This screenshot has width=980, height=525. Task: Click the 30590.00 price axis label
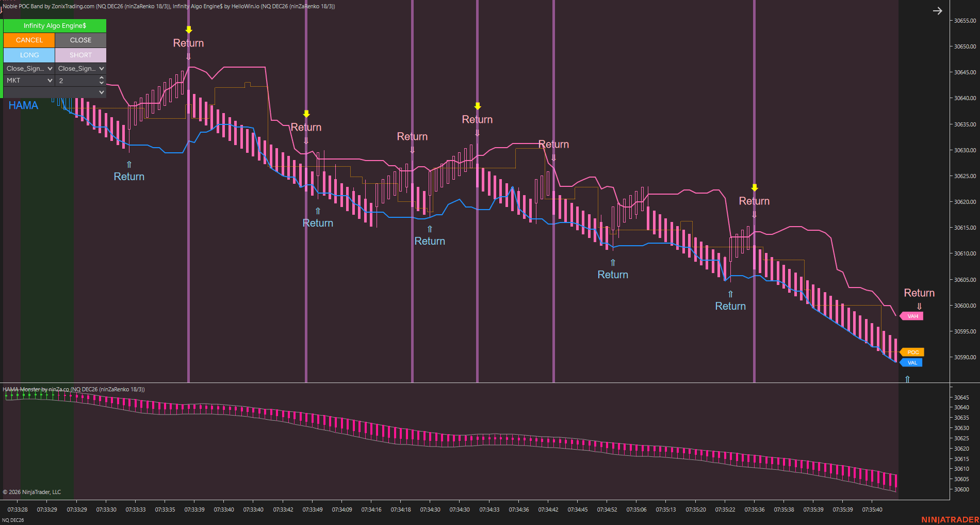tap(965, 357)
